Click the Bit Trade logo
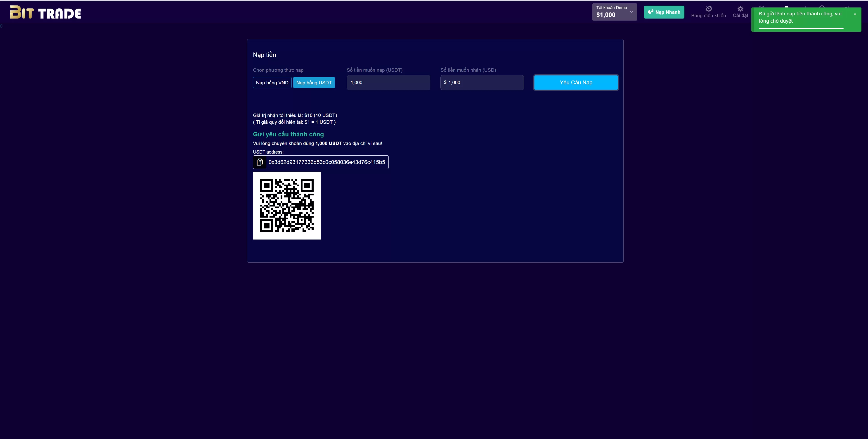This screenshot has height=439, width=868. 45,13
